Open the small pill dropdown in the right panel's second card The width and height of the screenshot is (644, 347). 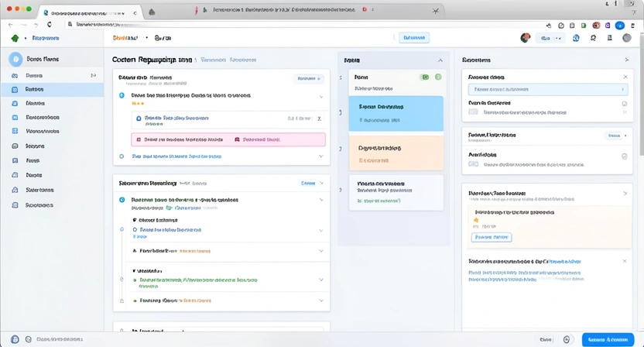pos(617,136)
